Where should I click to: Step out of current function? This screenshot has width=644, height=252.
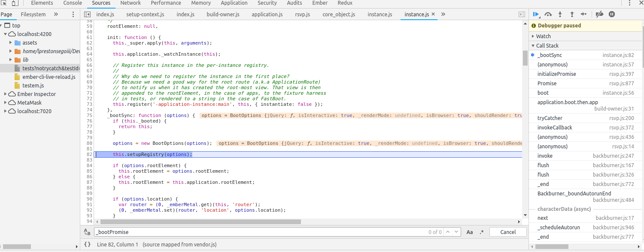coord(572,14)
